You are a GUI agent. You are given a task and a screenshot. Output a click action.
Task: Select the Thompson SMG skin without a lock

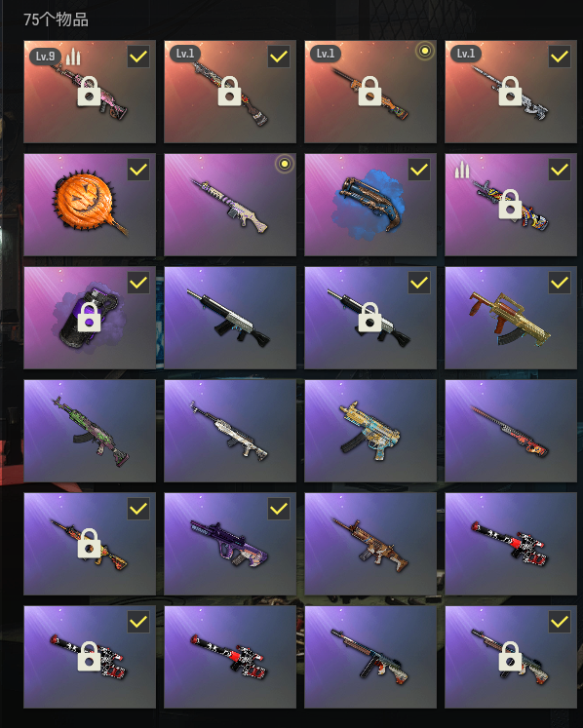point(370,657)
